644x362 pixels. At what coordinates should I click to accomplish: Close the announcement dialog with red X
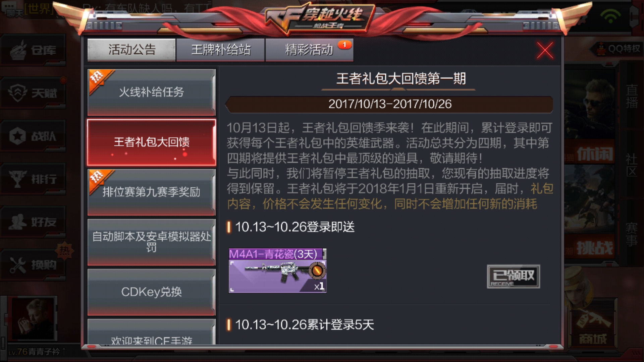(x=545, y=51)
